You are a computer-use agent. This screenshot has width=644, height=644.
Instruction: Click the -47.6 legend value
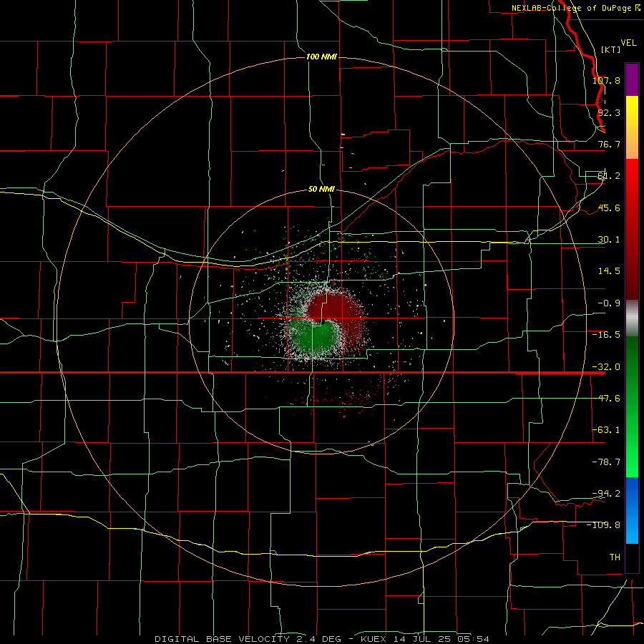[x=607, y=399]
